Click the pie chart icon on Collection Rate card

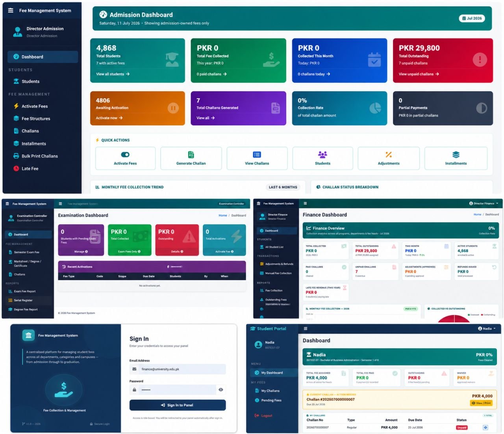tap(375, 108)
